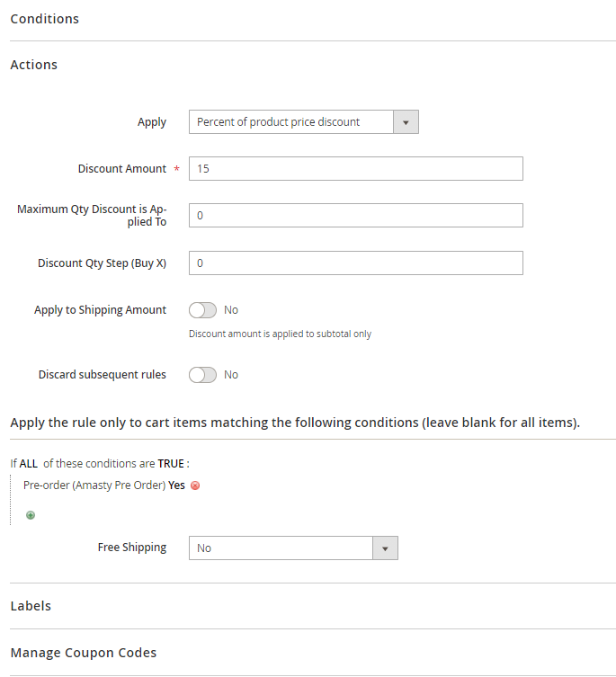Expand the Conditions section

click(45, 19)
